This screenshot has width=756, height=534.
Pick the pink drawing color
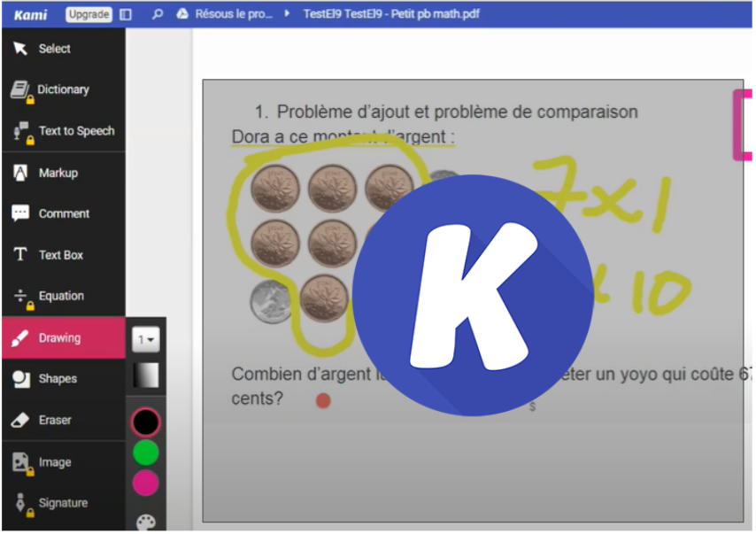click(x=145, y=483)
